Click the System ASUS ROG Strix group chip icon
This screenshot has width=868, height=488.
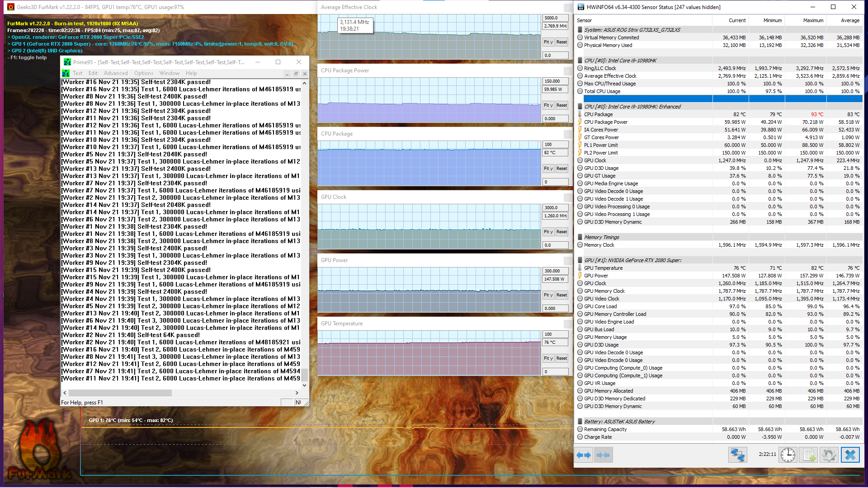point(580,30)
